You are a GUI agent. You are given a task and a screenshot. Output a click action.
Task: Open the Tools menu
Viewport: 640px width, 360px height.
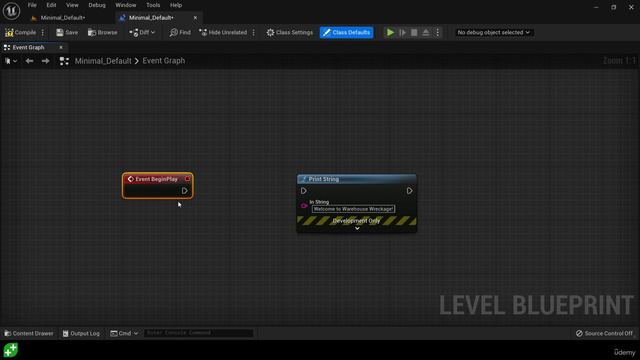pyautogui.click(x=153, y=5)
